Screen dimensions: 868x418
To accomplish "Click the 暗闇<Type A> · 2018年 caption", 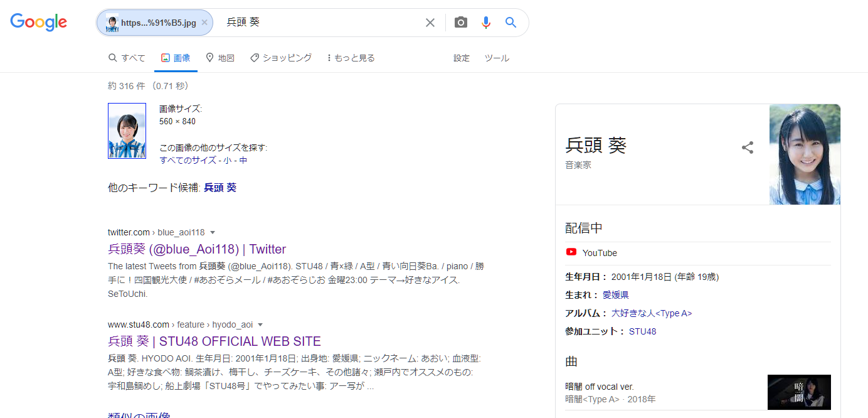I will click(x=610, y=399).
